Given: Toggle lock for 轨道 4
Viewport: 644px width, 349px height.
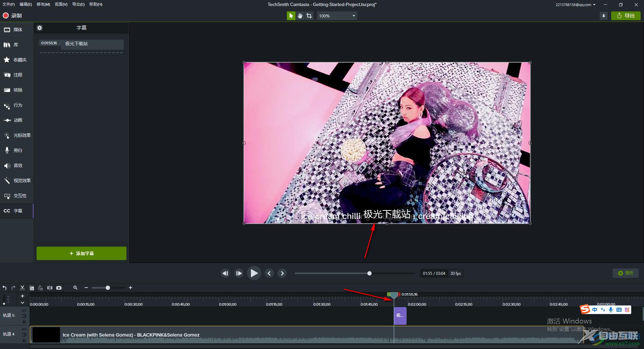Looking at the screenshot, I should 24,340.
